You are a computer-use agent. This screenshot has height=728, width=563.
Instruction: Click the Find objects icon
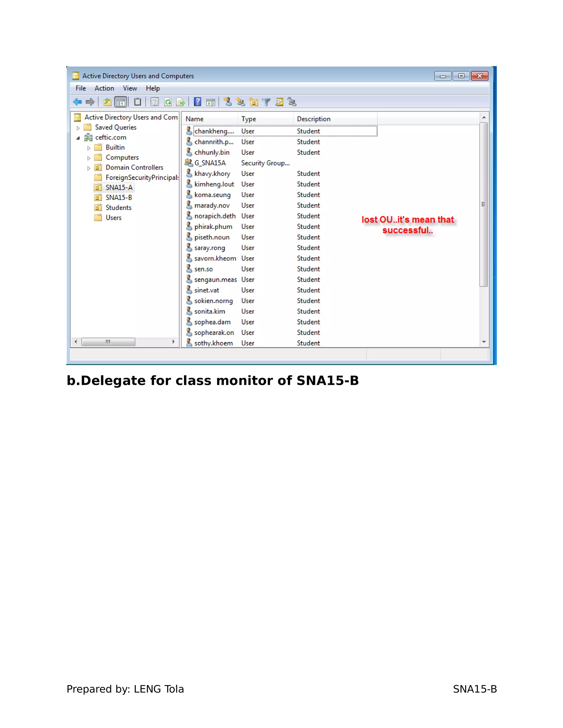[x=279, y=102]
